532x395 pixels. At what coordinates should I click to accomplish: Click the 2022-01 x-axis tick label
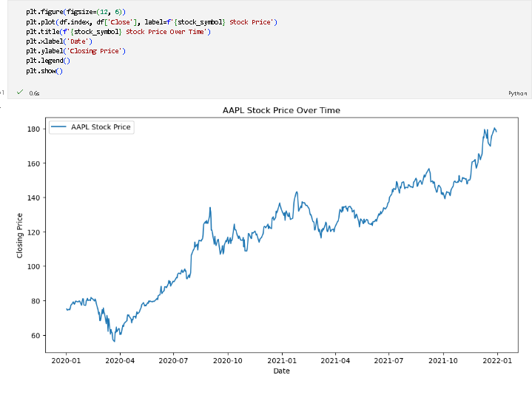[497, 361]
